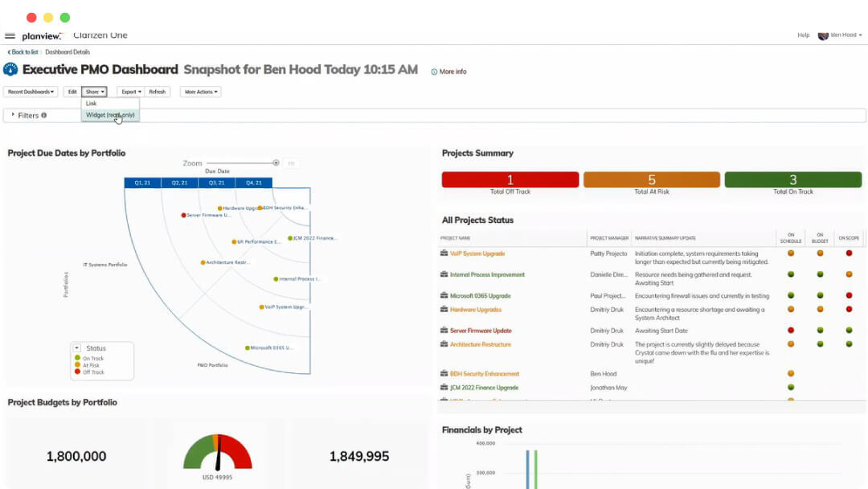Click the Refresh button

pos(158,91)
